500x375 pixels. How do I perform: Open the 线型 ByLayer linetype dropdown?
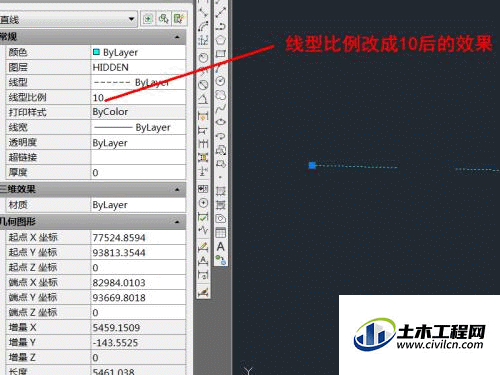pyautogui.click(x=138, y=82)
